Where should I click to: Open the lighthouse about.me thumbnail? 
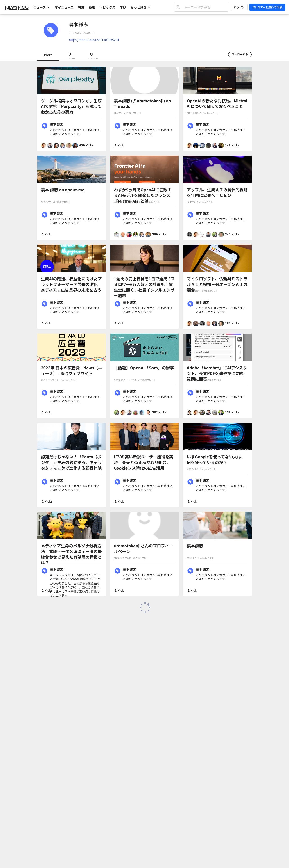point(72,169)
